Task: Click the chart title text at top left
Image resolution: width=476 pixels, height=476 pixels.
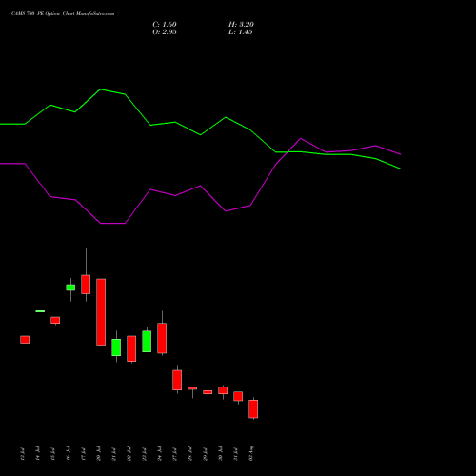Action: pyautogui.click(x=63, y=14)
